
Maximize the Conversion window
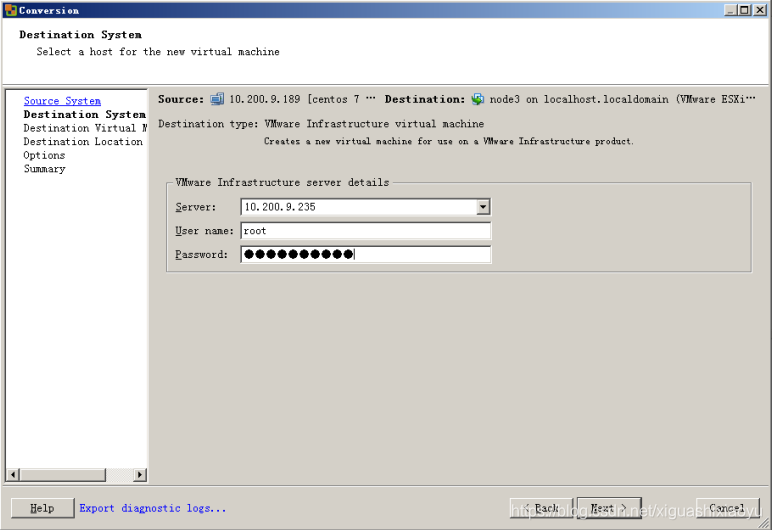pos(744,10)
